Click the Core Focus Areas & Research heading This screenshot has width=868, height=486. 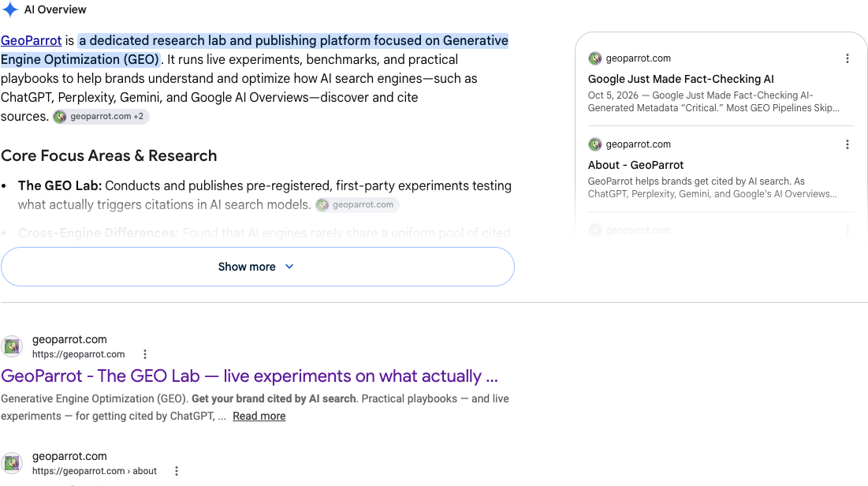coord(109,155)
